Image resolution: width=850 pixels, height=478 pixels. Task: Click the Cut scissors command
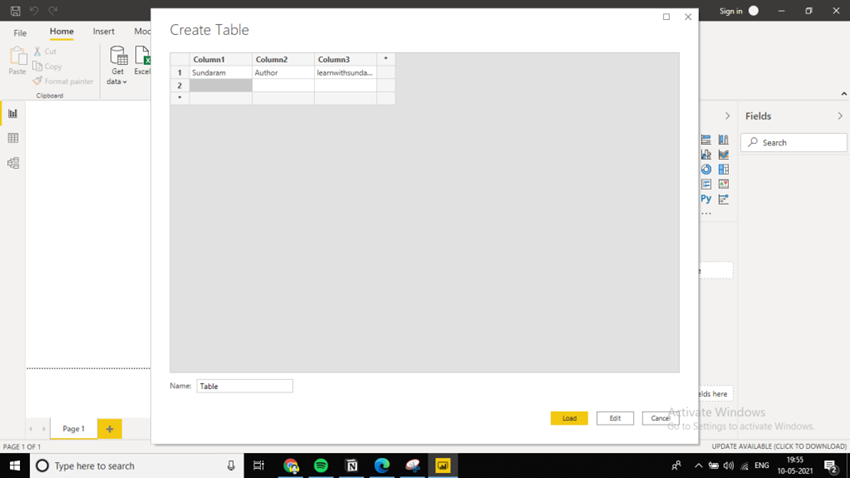(46, 51)
